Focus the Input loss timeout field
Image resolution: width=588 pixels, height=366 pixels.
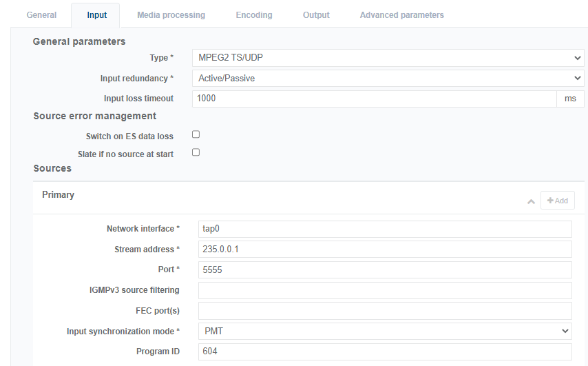point(374,99)
